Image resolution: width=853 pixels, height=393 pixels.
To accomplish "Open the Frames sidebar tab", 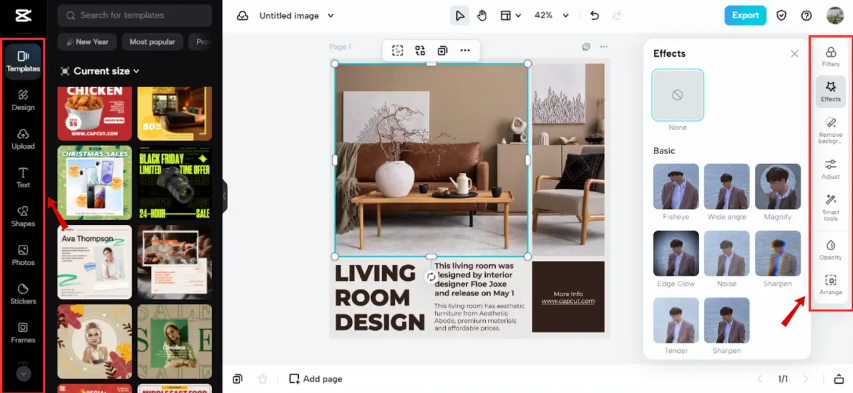I will tap(23, 333).
